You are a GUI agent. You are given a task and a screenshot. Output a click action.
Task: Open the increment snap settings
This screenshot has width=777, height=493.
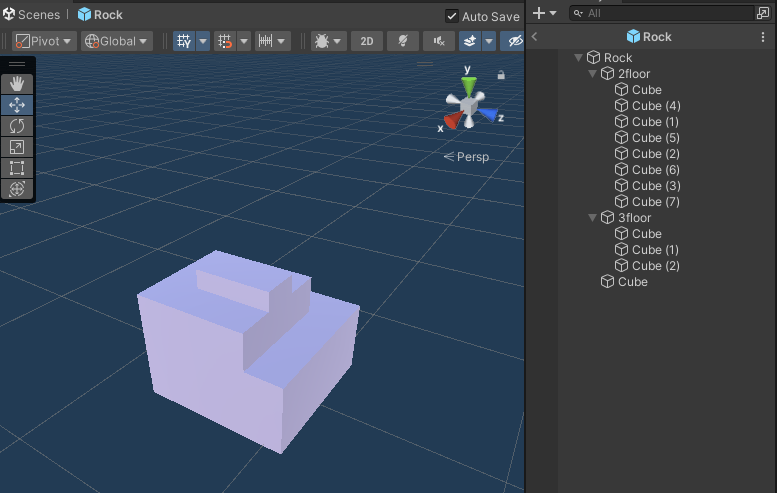pos(266,41)
